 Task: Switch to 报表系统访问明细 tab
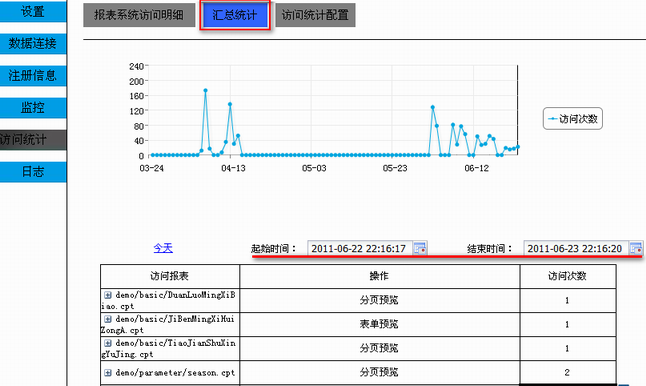coord(139,15)
